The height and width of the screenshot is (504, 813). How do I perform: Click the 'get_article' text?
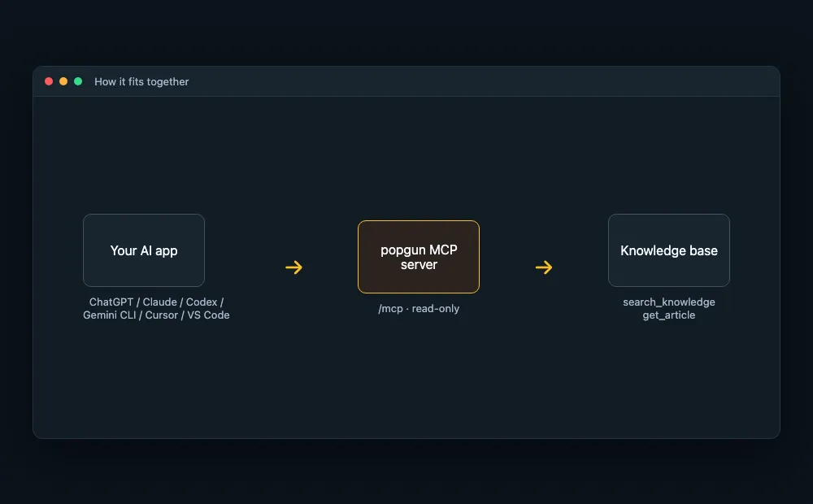pos(669,315)
